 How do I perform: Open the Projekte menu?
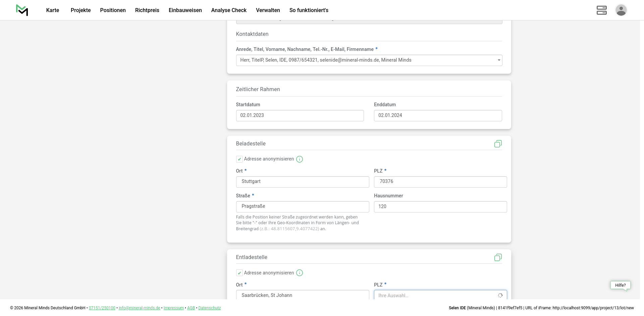80,10
